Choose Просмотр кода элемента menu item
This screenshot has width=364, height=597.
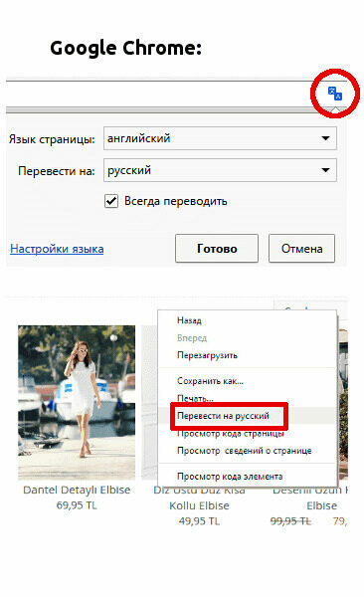230,477
